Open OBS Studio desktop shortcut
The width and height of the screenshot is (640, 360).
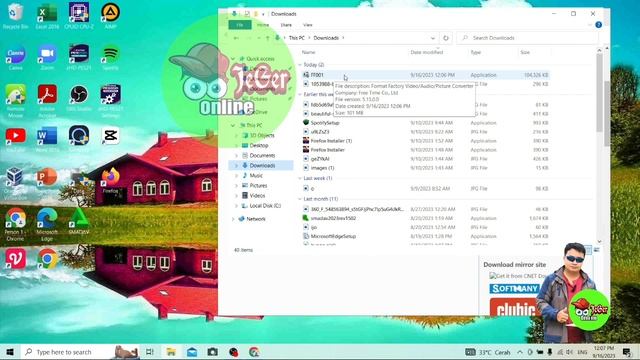pos(79,98)
